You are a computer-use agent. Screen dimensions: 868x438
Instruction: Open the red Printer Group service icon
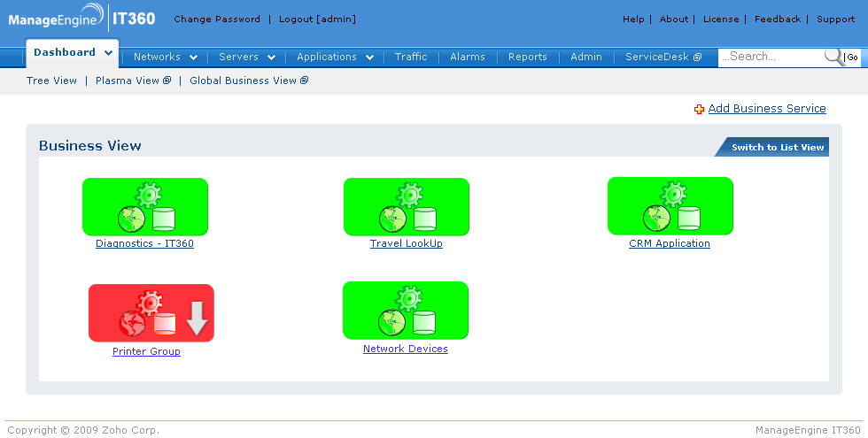click(151, 313)
